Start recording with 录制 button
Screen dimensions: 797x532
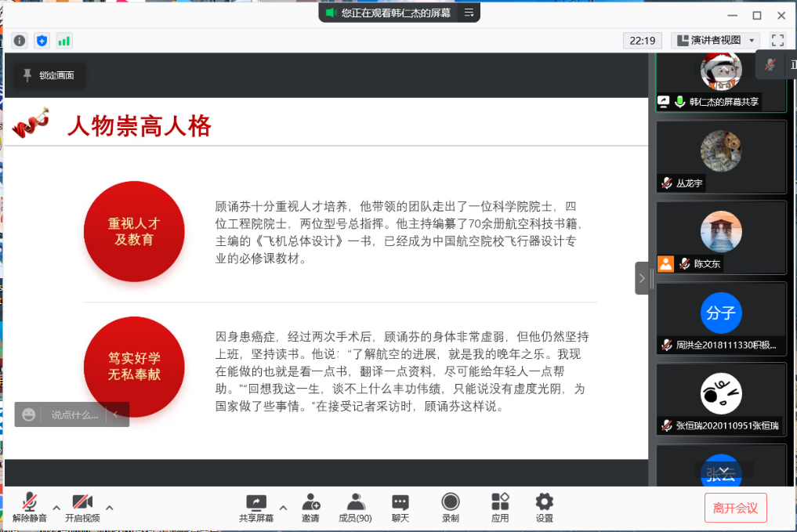coord(450,508)
